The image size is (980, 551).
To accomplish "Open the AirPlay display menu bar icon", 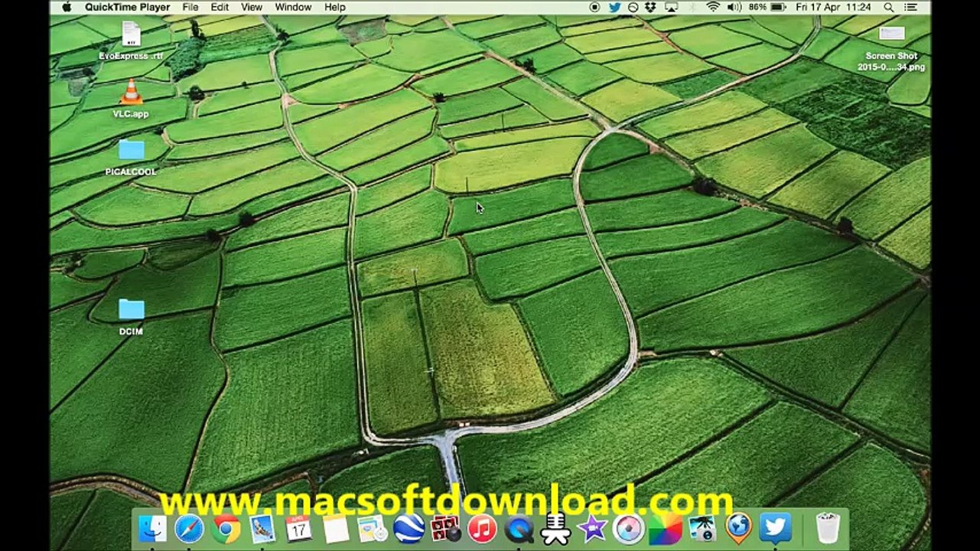I will (x=671, y=7).
